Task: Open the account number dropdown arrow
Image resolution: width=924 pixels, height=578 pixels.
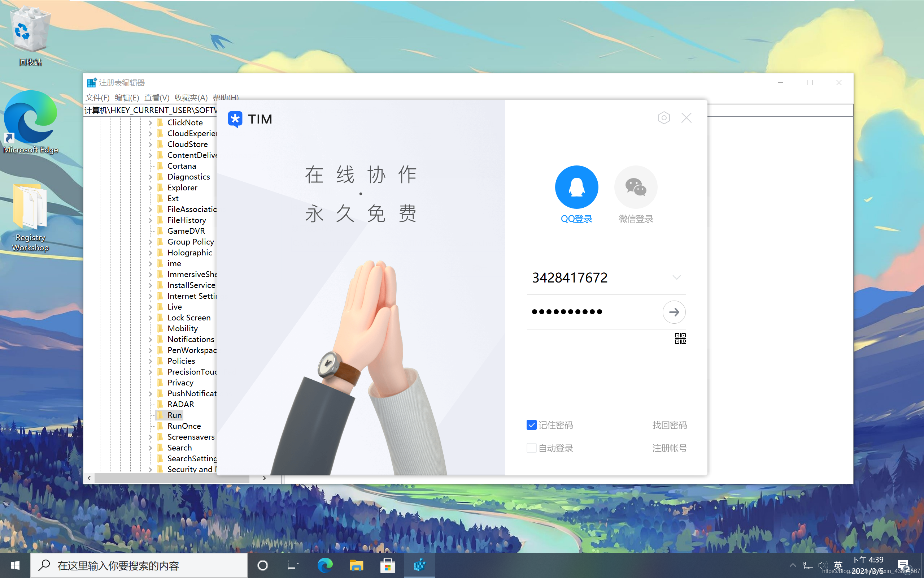Action: coord(677,277)
